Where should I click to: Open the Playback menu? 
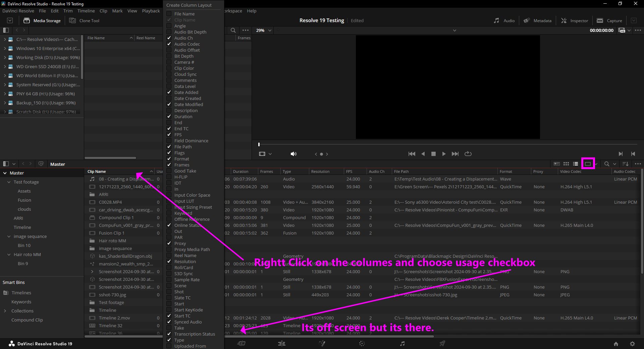pos(151,11)
